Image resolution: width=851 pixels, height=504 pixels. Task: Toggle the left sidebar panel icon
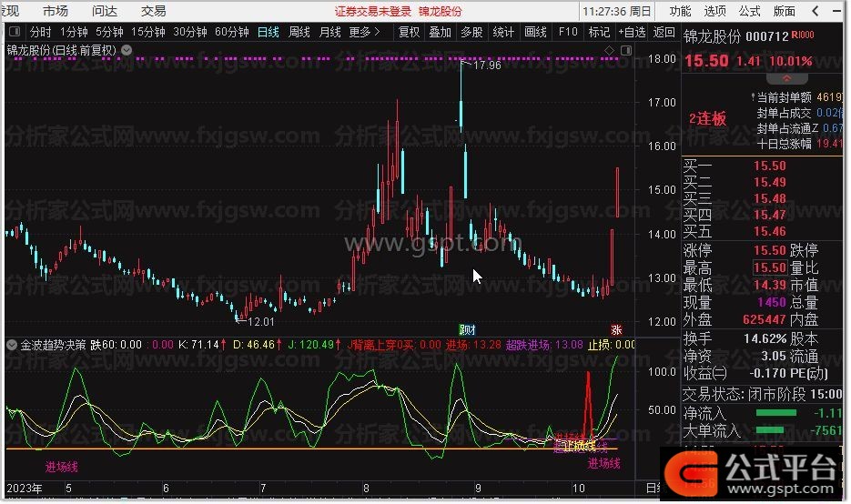15,32
